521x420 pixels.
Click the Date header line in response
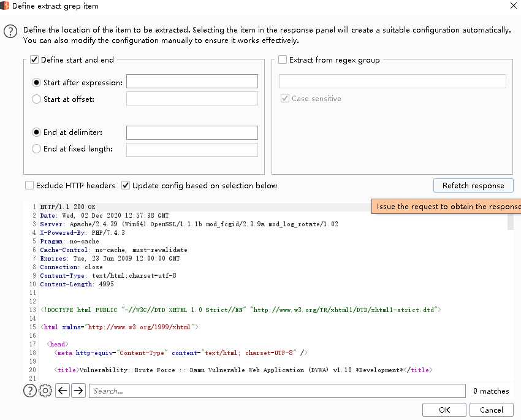pyautogui.click(x=104, y=215)
